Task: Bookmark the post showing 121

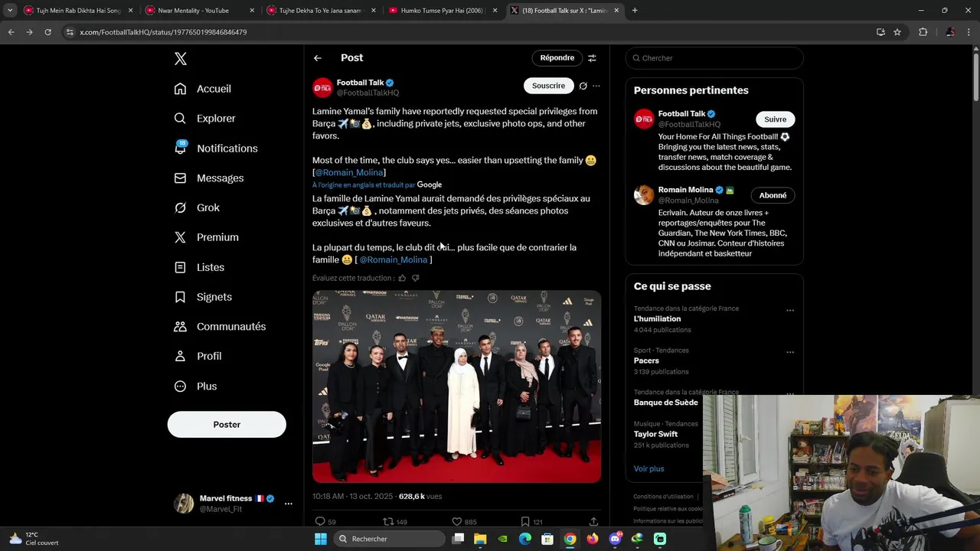Action: (532, 522)
